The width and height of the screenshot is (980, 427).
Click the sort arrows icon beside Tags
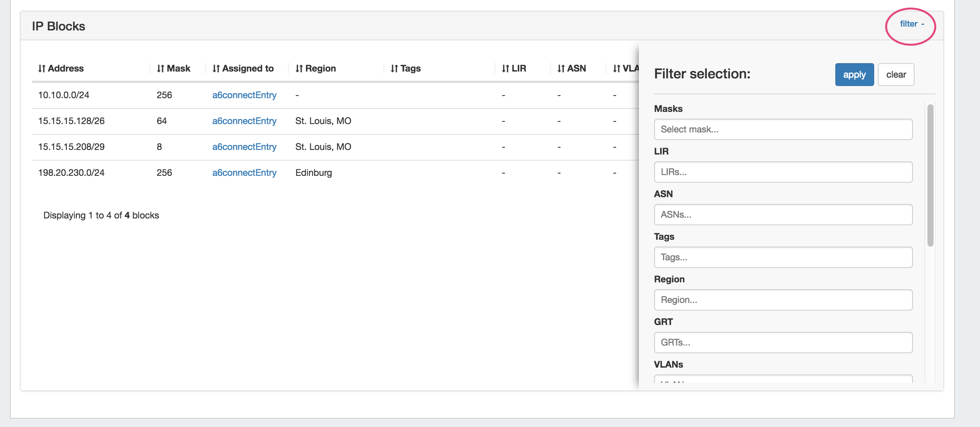[394, 69]
